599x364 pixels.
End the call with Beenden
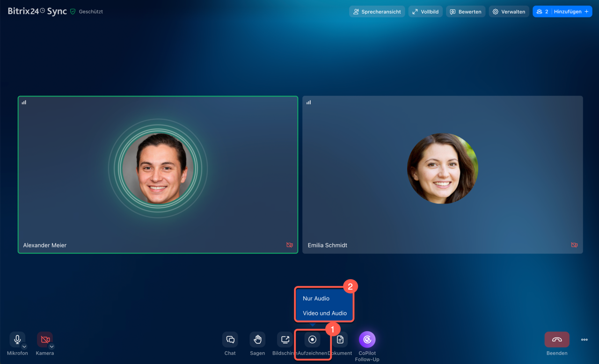(557, 340)
